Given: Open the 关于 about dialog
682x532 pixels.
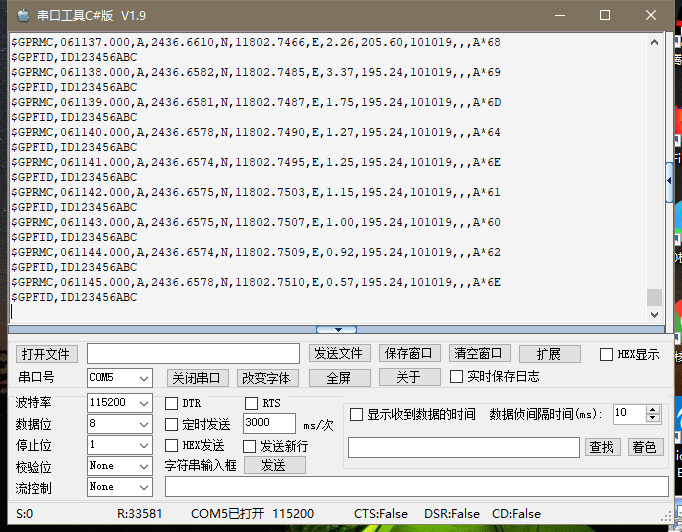Looking at the screenshot, I should point(409,377).
